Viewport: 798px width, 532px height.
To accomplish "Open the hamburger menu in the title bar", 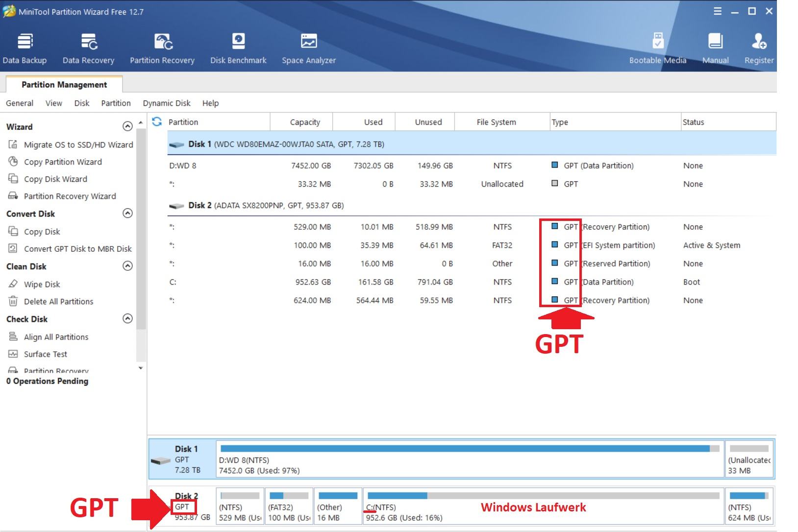I will 718,11.
